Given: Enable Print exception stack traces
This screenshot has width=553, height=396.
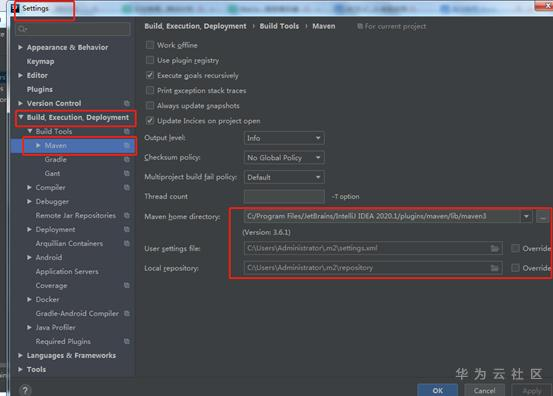Looking at the screenshot, I should click(x=150, y=90).
